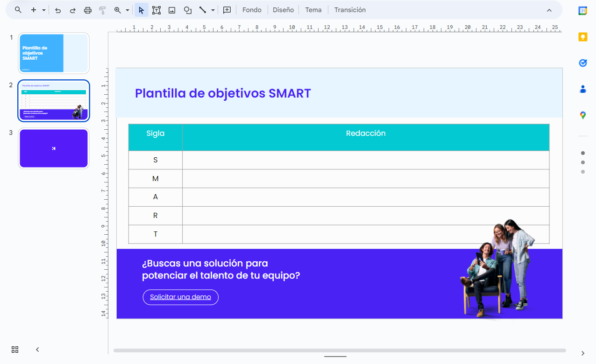Select the cursor Select tool

(141, 9)
